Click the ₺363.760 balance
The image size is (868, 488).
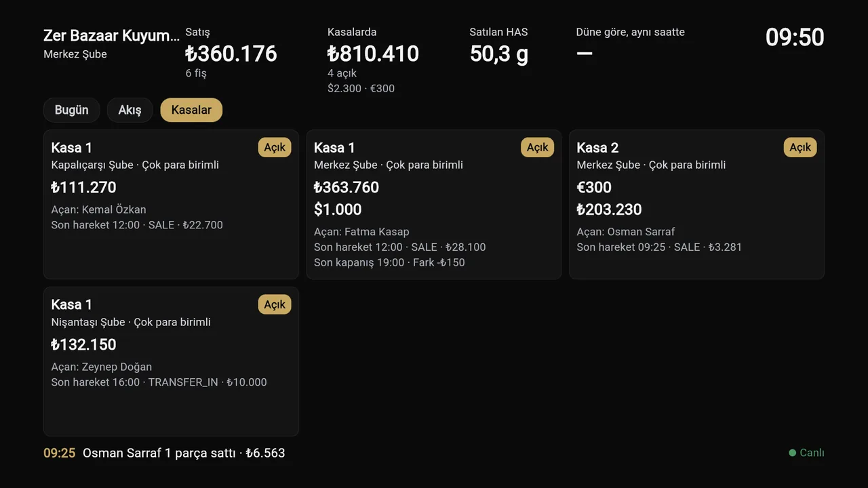pyautogui.click(x=347, y=187)
